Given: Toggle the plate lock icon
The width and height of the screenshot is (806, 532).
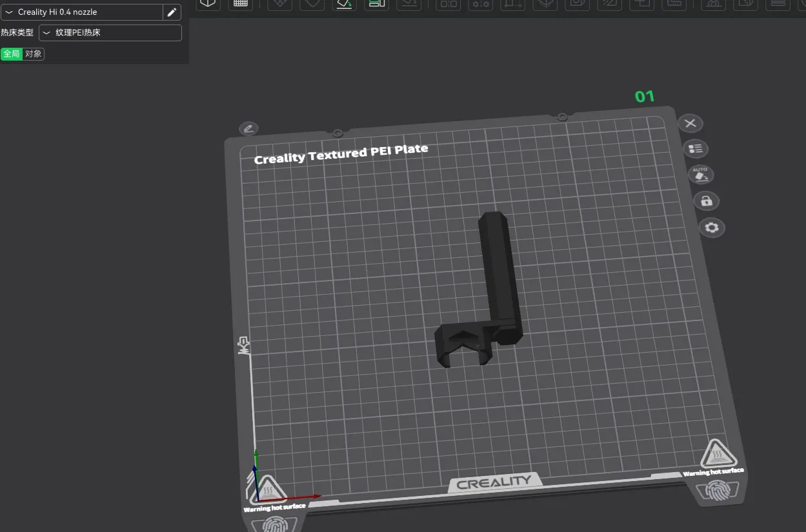Looking at the screenshot, I should pyautogui.click(x=707, y=201).
